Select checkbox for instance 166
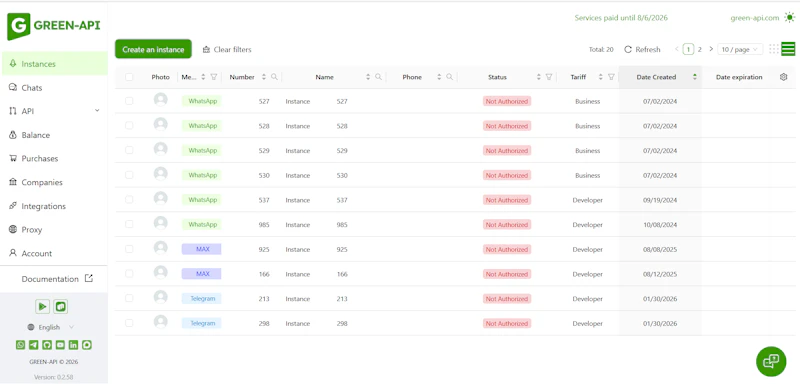The width and height of the screenshot is (800, 384). point(129,273)
